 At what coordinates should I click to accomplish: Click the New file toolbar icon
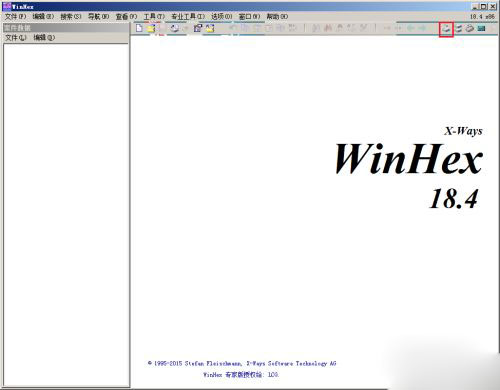139,28
